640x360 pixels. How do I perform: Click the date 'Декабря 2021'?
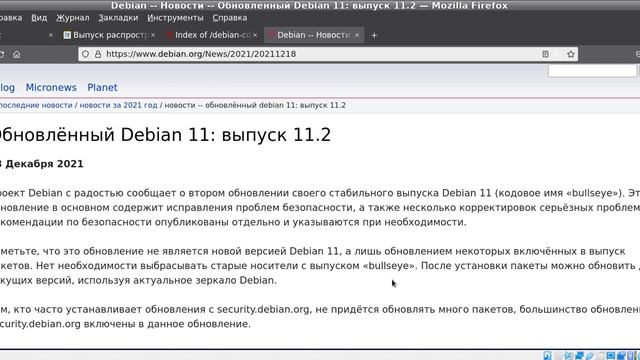44,164
